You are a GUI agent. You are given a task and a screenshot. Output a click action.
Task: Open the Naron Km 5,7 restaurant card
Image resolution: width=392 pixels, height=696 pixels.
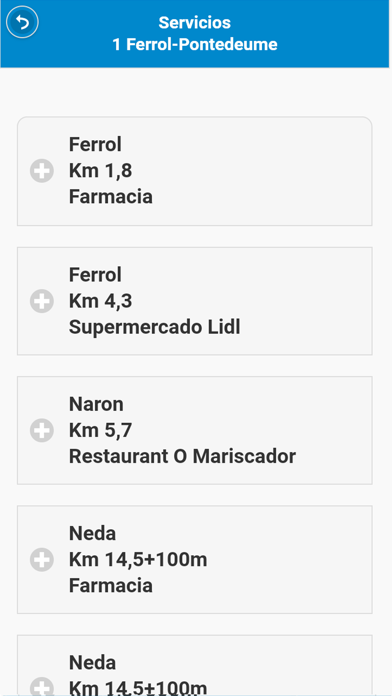(x=194, y=430)
